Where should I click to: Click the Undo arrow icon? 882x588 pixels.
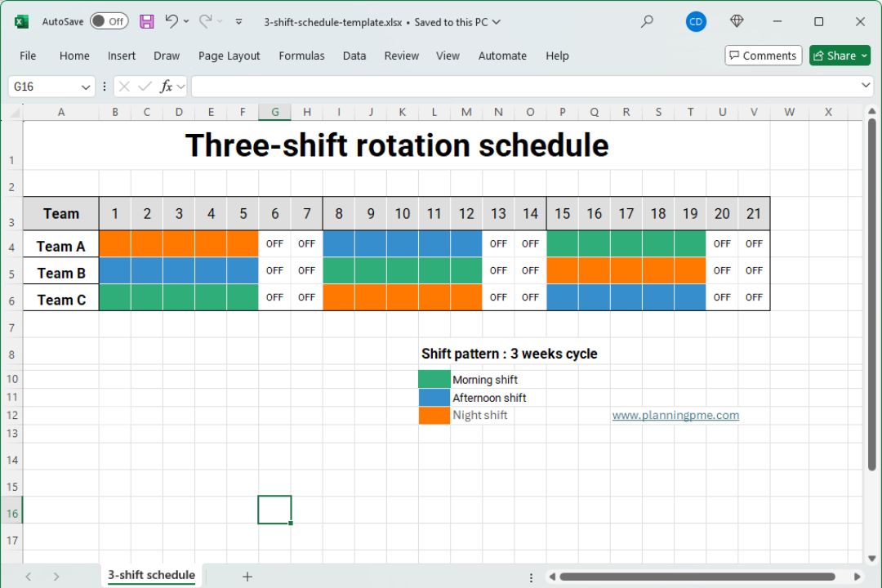171,22
